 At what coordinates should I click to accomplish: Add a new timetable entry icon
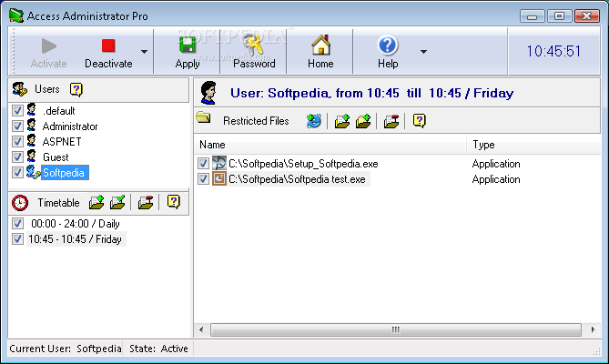(x=96, y=202)
